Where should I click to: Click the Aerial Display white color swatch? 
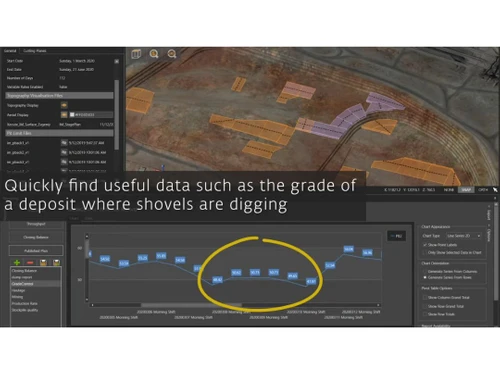(72, 115)
